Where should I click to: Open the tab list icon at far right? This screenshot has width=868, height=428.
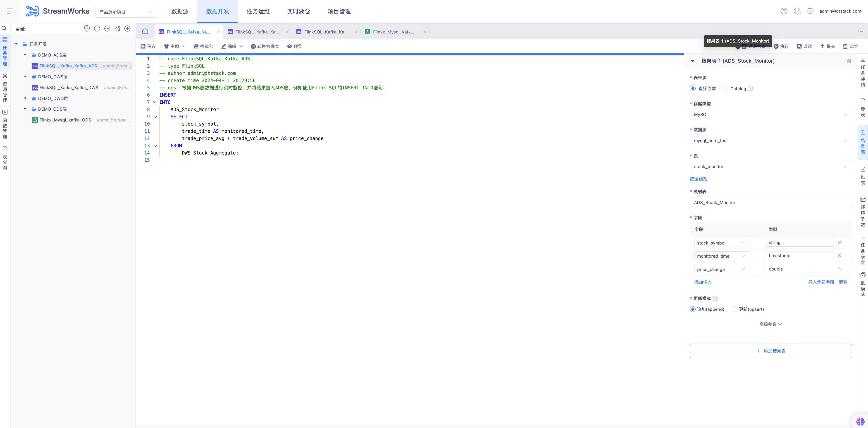point(861,31)
